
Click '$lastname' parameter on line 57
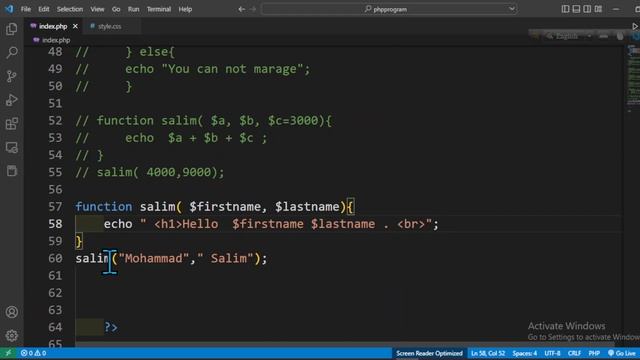(x=307, y=207)
